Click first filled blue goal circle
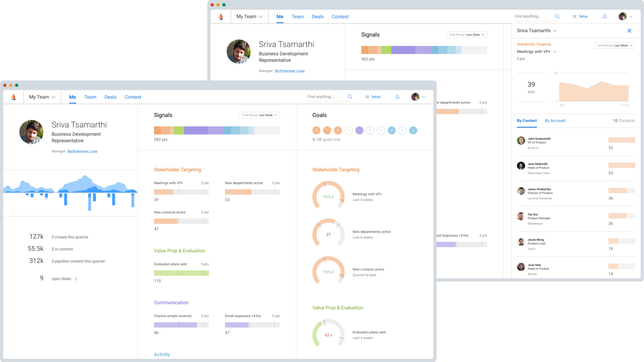Screen dimensions: 644x362 pyautogui.click(x=391, y=130)
